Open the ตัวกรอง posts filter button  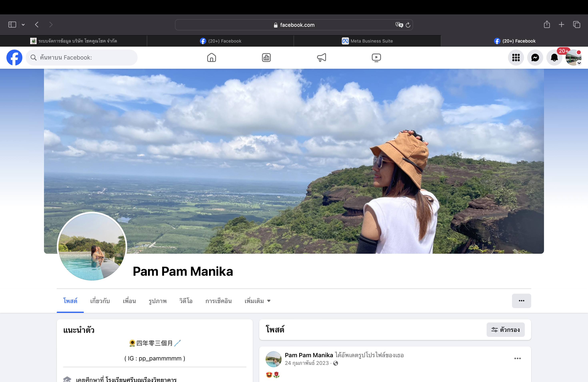pyautogui.click(x=505, y=330)
